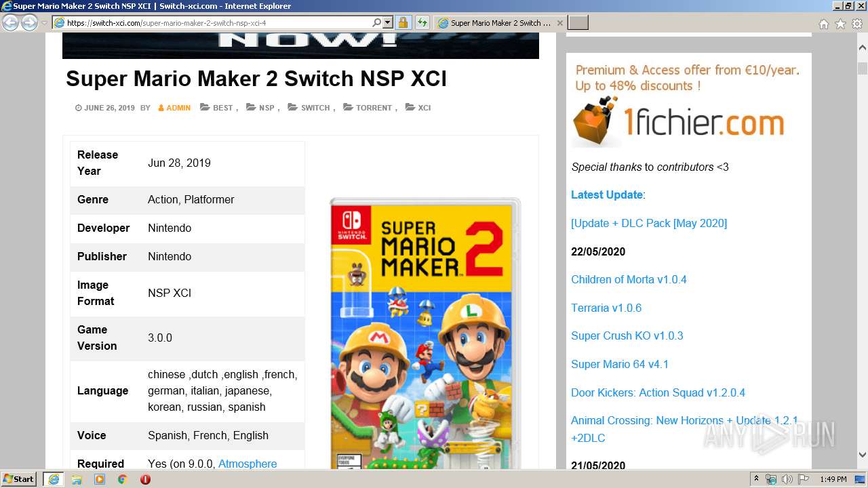
Task: Click the vertical scrollbar up arrow
Action: point(862,48)
